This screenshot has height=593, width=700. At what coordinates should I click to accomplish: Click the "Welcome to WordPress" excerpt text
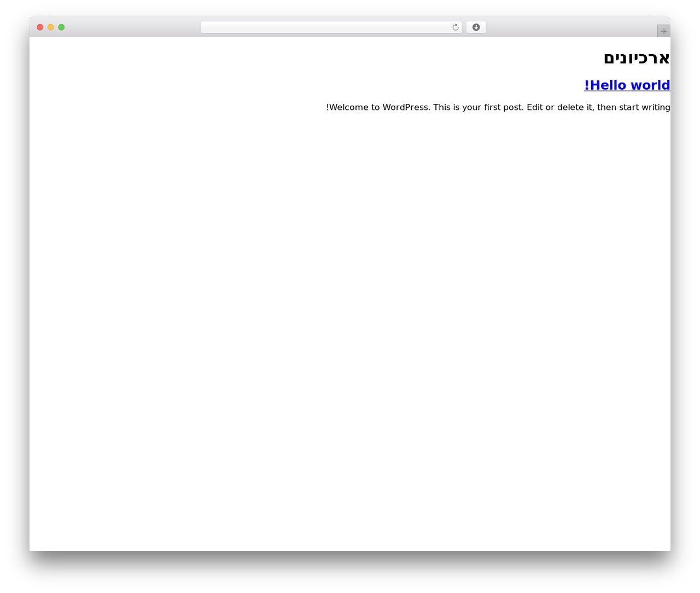coord(498,107)
